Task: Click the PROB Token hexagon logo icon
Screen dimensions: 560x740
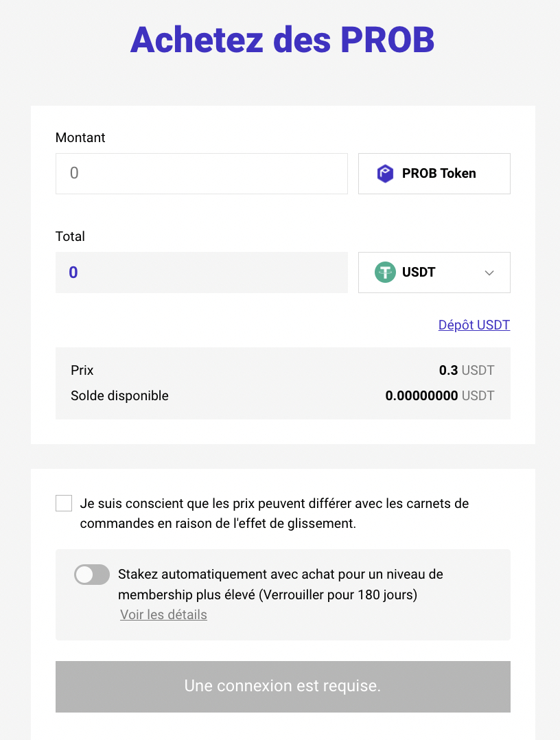Action: click(x=385, y=174)
